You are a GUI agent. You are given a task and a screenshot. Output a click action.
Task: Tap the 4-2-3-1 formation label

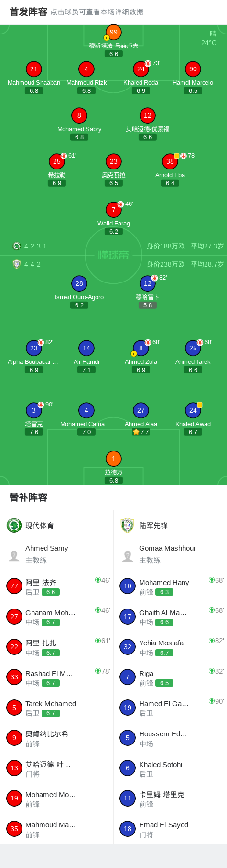pyautogui.click(x=35, y=246)
